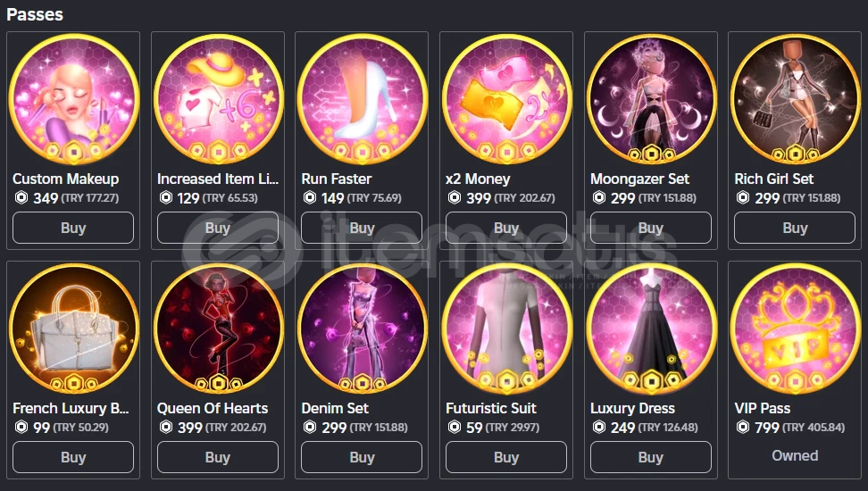View the Moongazer Set pass image
Image resolution: width=868 pixels, height=491 pixels.
pos(651,100)
